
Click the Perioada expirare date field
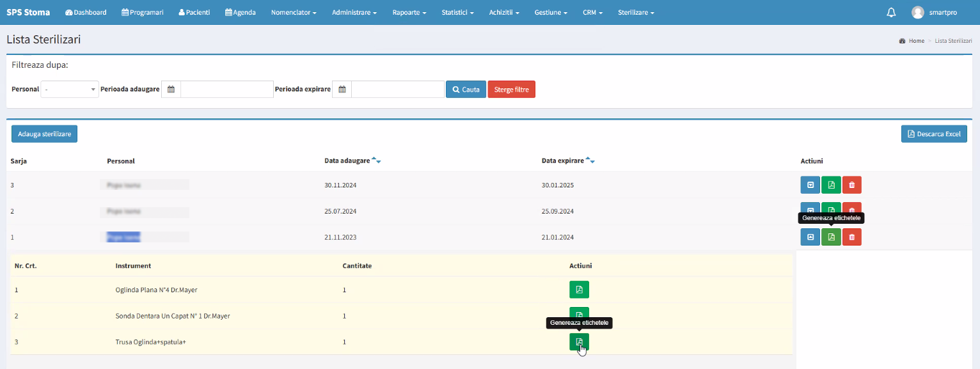(397, 90)
